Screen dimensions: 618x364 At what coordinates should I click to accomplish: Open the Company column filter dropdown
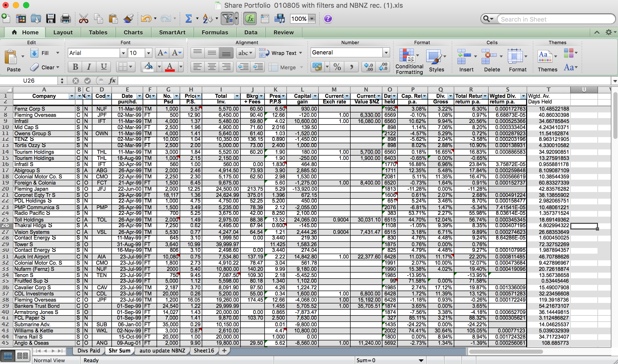click(71, 96)
